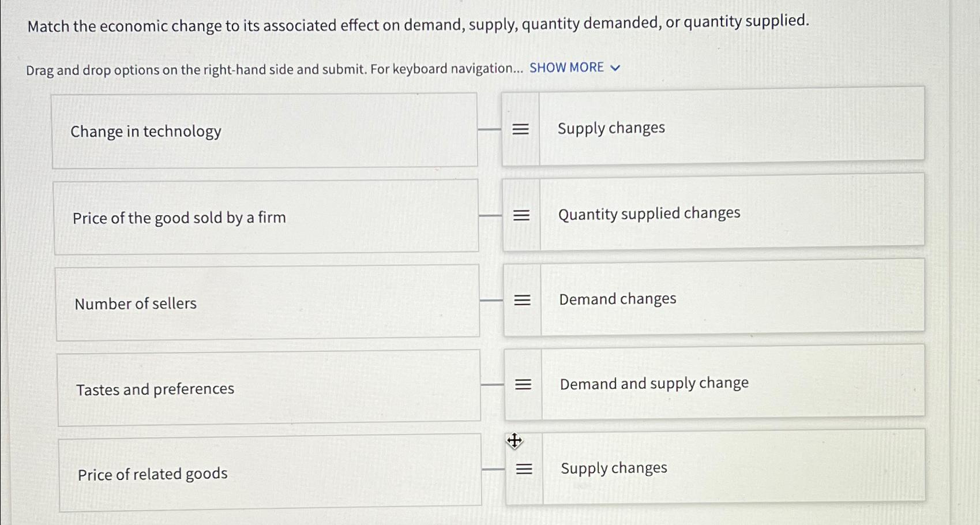This screenshot has width=980, height=525.
Task: Click the SHOW MORE link
Action: (x=568, y=67)
